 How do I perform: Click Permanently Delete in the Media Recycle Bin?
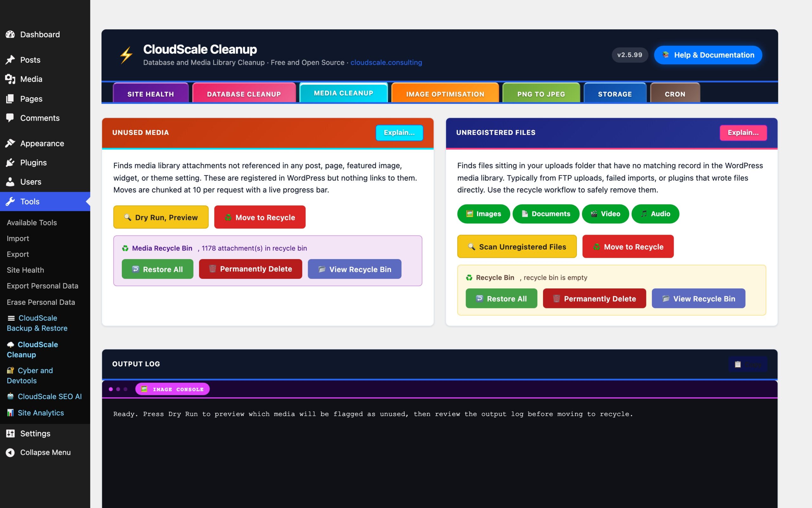pyautogui.click(x=250, y=269)
